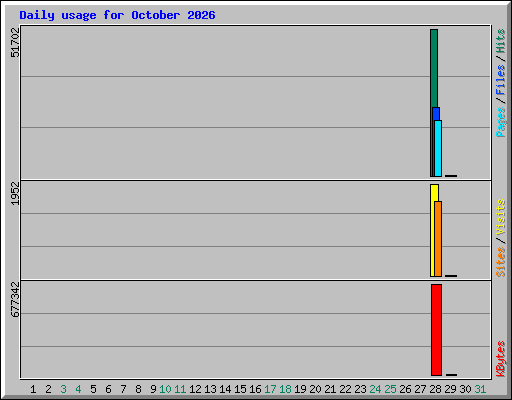Image resolution: width=512 pixels, height=400 pixels.
Task: Click day 19 on the x-axis
Action: [x=300, y=389]
